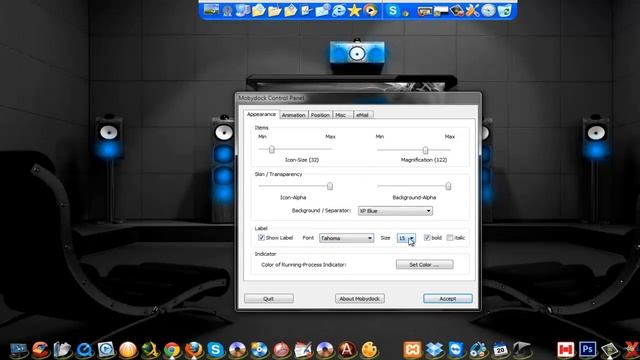The height and width of the screenshot is (360, 640).
Task: Click the Icon-Size slider handle
Action: point(272,149)
